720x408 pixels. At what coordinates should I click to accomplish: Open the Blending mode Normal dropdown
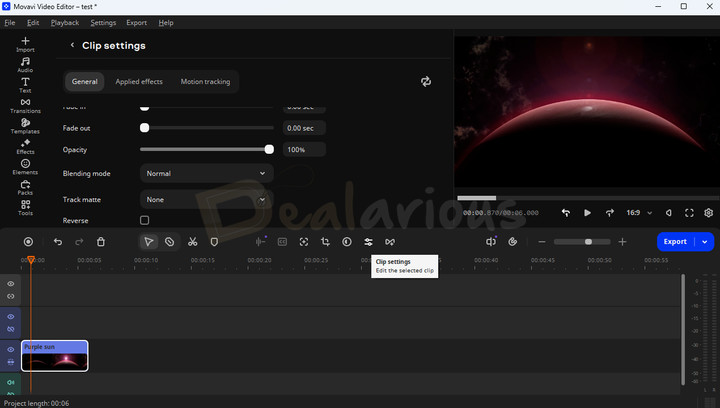click(x=207, y=173)
